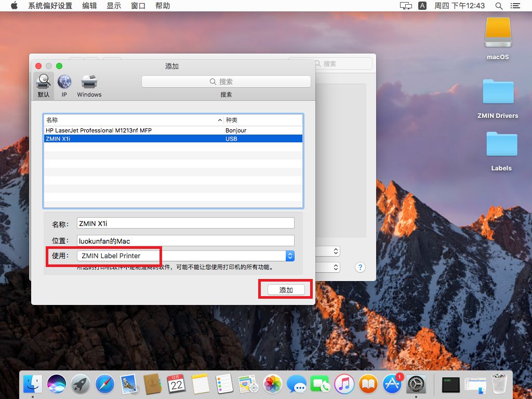Select HP LaserJet Professional M1213nf MFP row
532x399 pixels.
(x=173, y=130)
